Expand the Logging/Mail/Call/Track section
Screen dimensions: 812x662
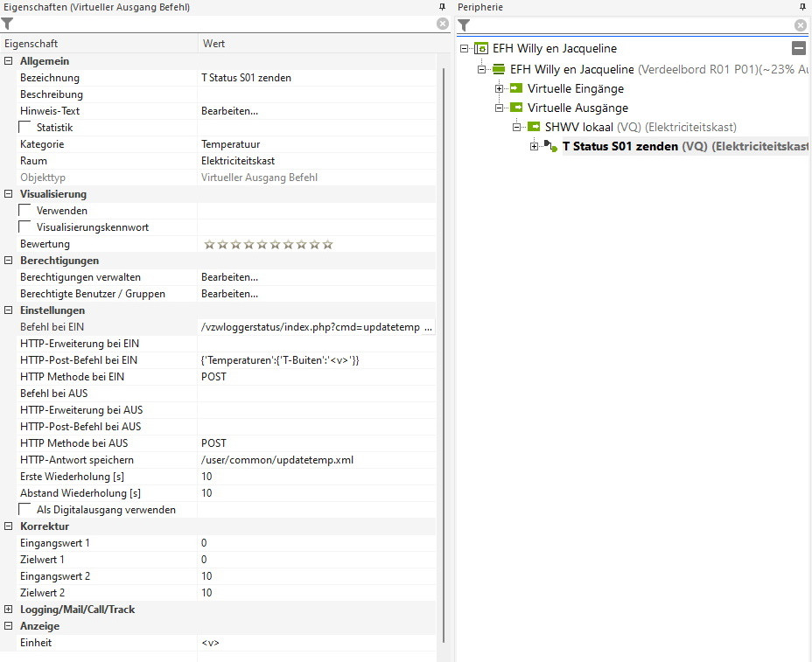click(x=9, y=610)
